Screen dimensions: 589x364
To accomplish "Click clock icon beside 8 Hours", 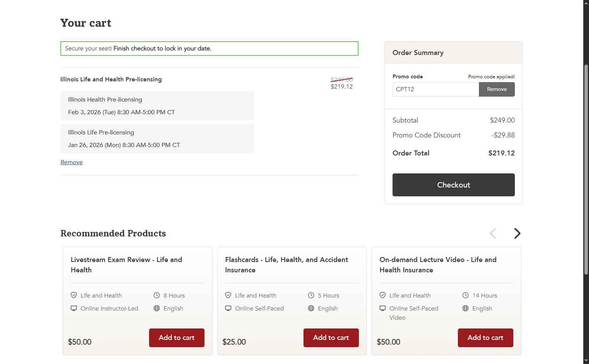I will click(x=157, y=295).
